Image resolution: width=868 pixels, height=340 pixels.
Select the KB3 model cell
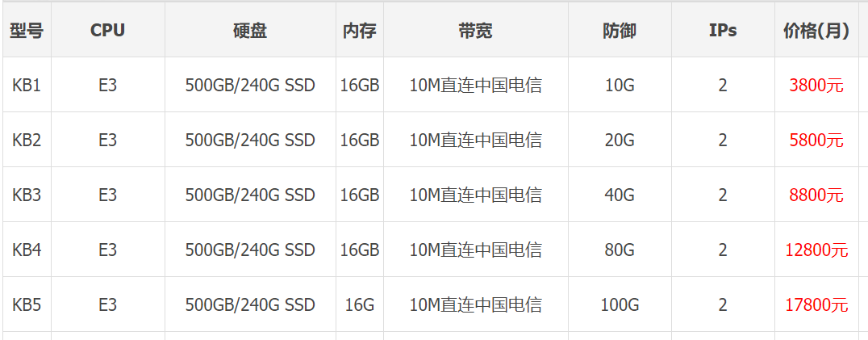27,195
